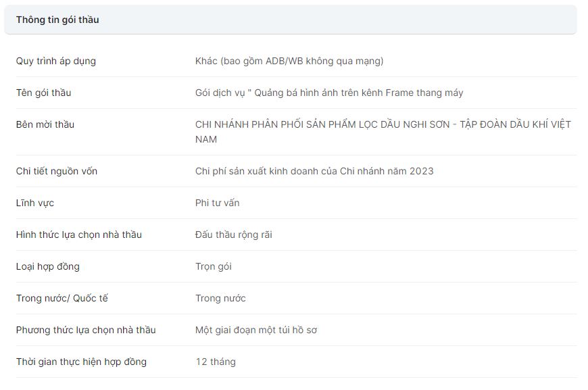This screenshot has width=588, height=390.
Task: Click the "Tên gói thầu" field label
Action: coord(43,93)
